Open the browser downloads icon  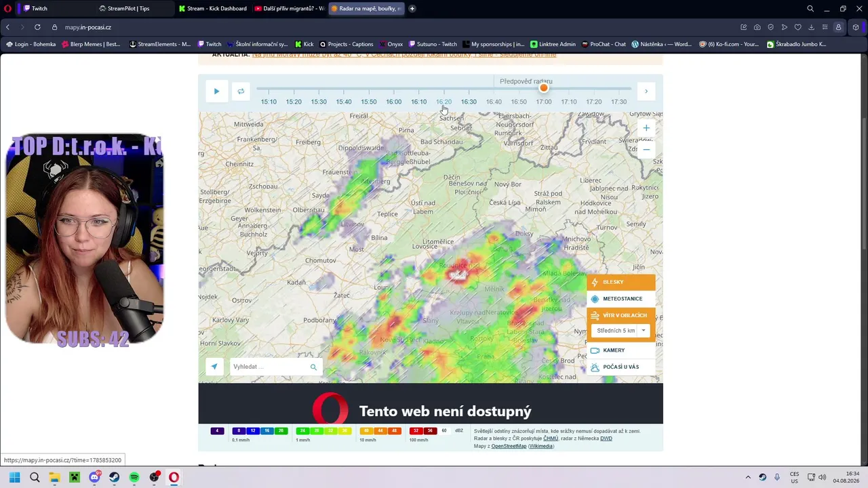[811, 27]
